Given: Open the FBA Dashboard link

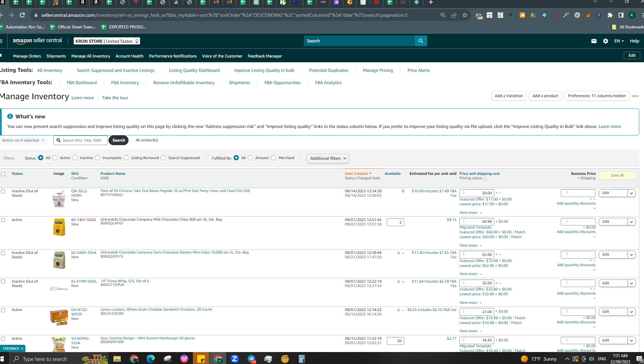Looking at the screenshot, I should [x=82, y=83].
